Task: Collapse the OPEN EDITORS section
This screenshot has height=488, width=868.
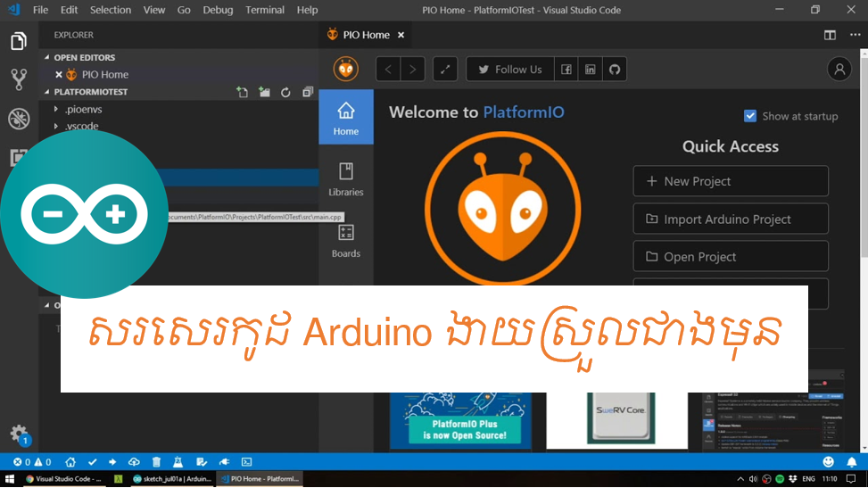Action: click(x=47, y=58)
